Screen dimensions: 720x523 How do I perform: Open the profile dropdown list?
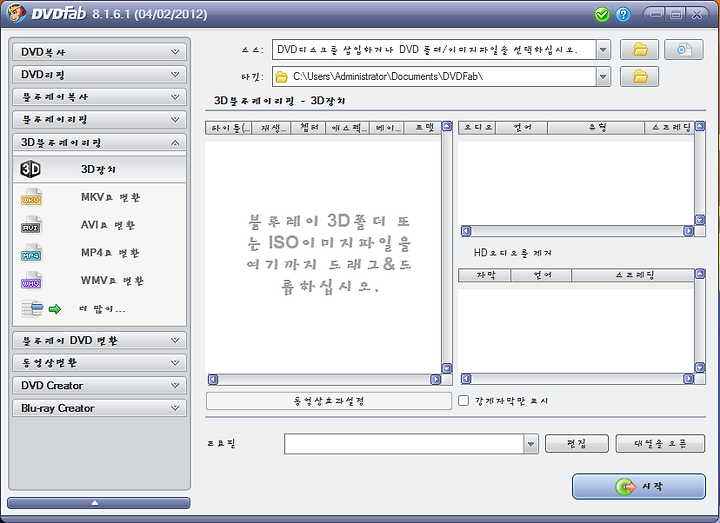[531, 444]
